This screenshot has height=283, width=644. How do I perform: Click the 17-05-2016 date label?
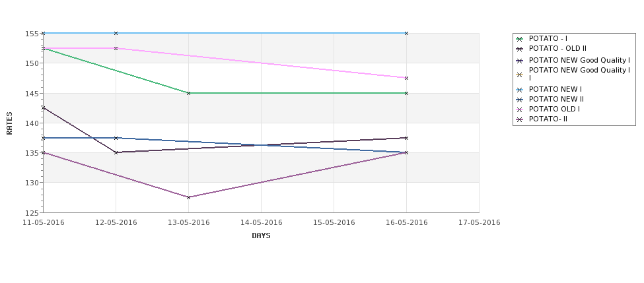[x=480, y=223]
